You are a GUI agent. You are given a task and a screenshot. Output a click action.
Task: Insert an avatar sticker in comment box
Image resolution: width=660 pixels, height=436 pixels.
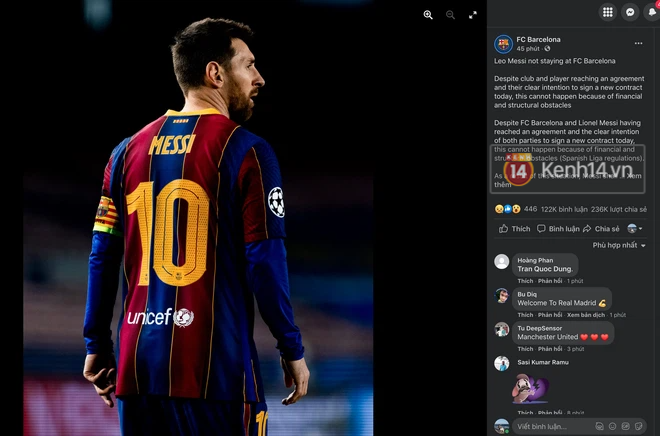pos(599,426)
